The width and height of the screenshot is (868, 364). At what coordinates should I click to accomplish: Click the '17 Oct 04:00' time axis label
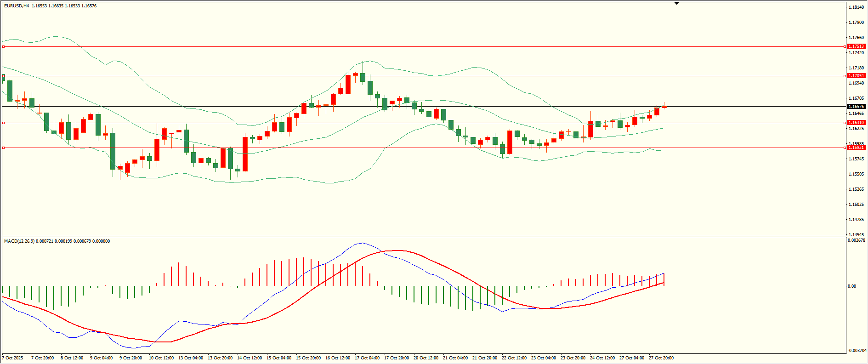click(367, 358)
